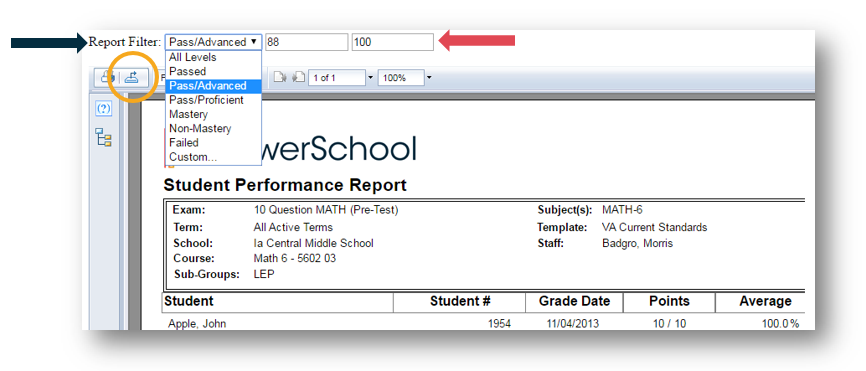The image size is (866, 371).
Task: Click school name Ia Central Middle School
Action: pyautogui.click(x=313, y=243)
